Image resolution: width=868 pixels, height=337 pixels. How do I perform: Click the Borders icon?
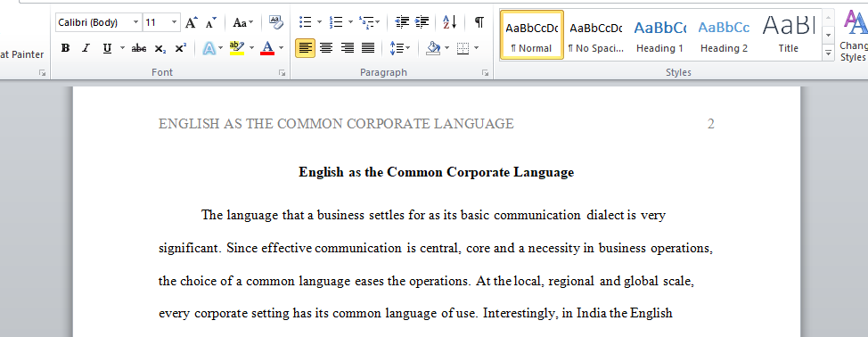coord(463,48)
